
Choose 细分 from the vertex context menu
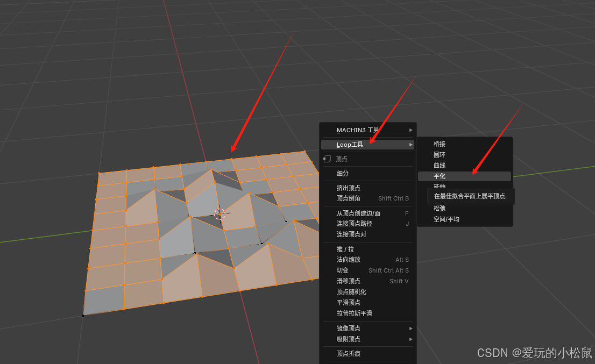367,173
